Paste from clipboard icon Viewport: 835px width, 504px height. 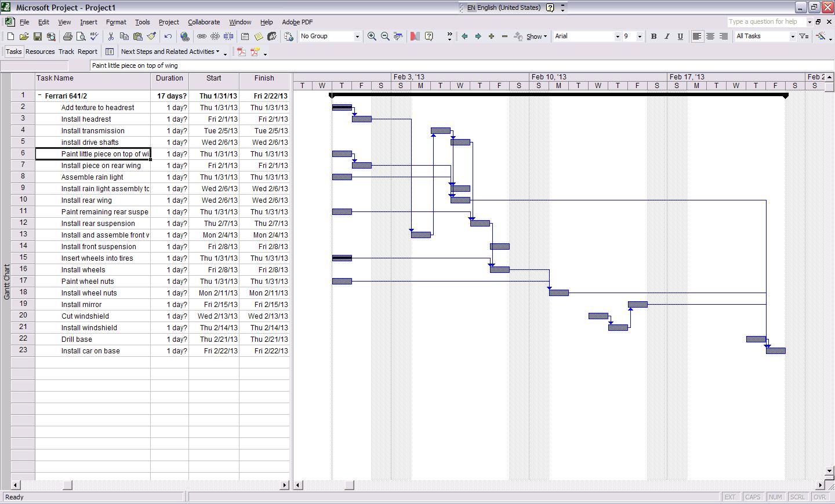coord(137,36)
